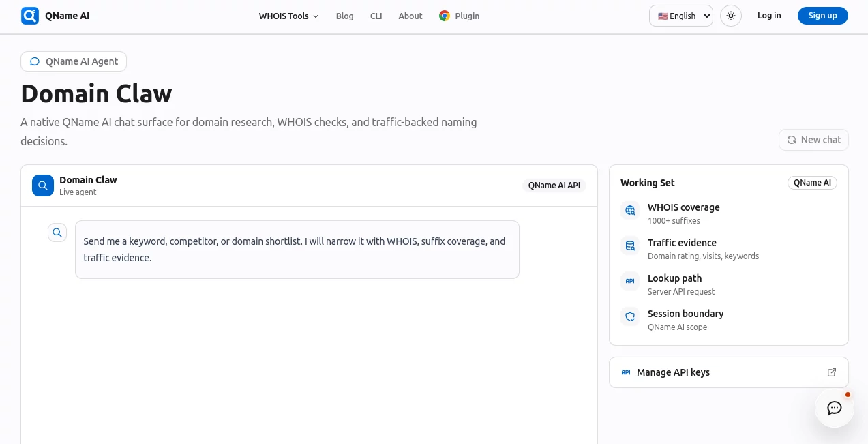The image size is (868, 444).
Task: Click the Lookup path API icon
Action: 631,281
